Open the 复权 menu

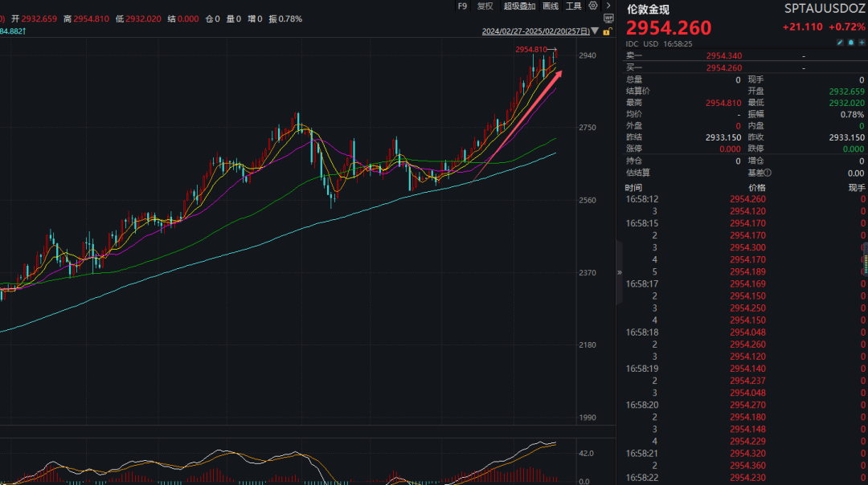(485, 6)
